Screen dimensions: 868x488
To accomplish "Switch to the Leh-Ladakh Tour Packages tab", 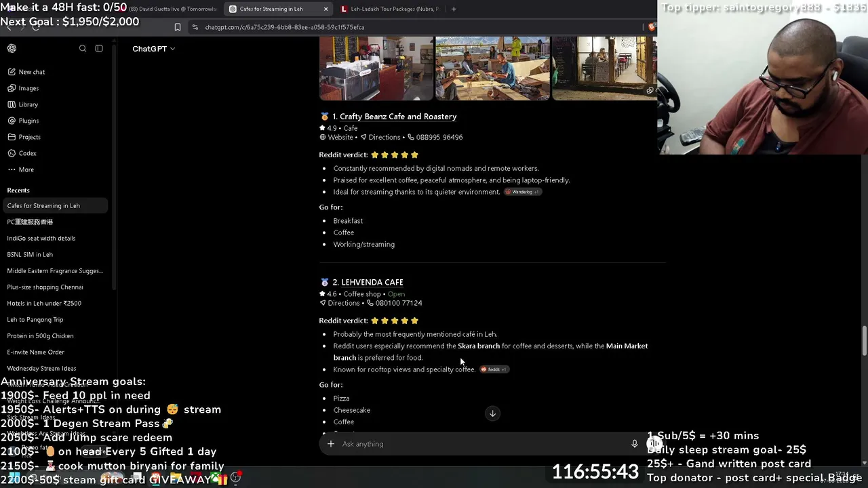I will (x=390, y=9).
